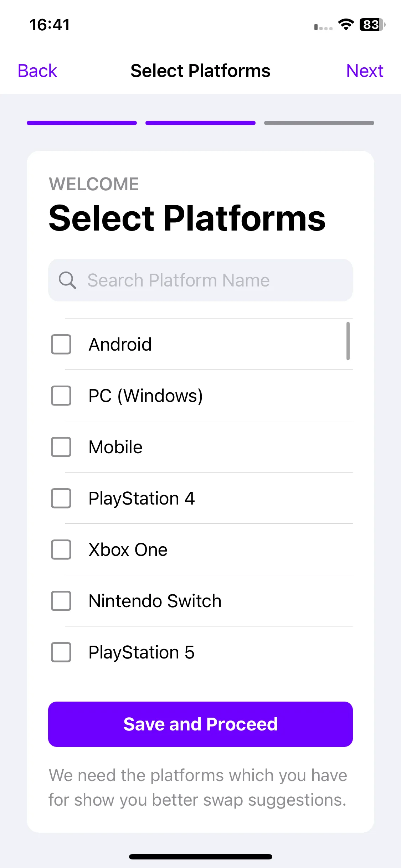
Task: Tick the Mobile platform checkbox
Action: pyautogui.click(x=61, y=447)
